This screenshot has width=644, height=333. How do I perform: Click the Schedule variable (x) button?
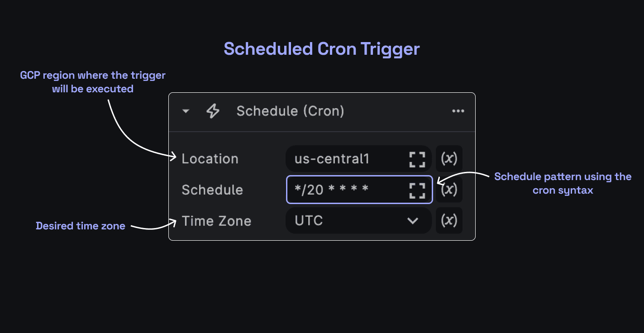(x=449, y=190)
